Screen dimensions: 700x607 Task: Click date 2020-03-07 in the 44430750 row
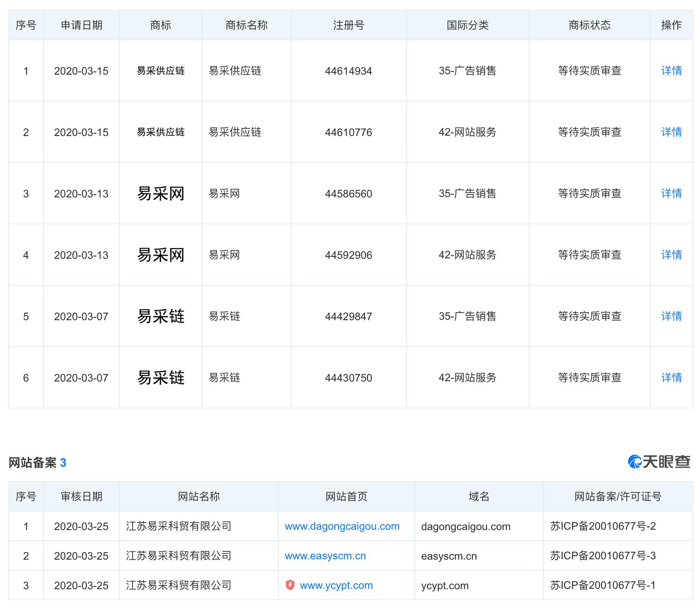[x=81, y=378]
